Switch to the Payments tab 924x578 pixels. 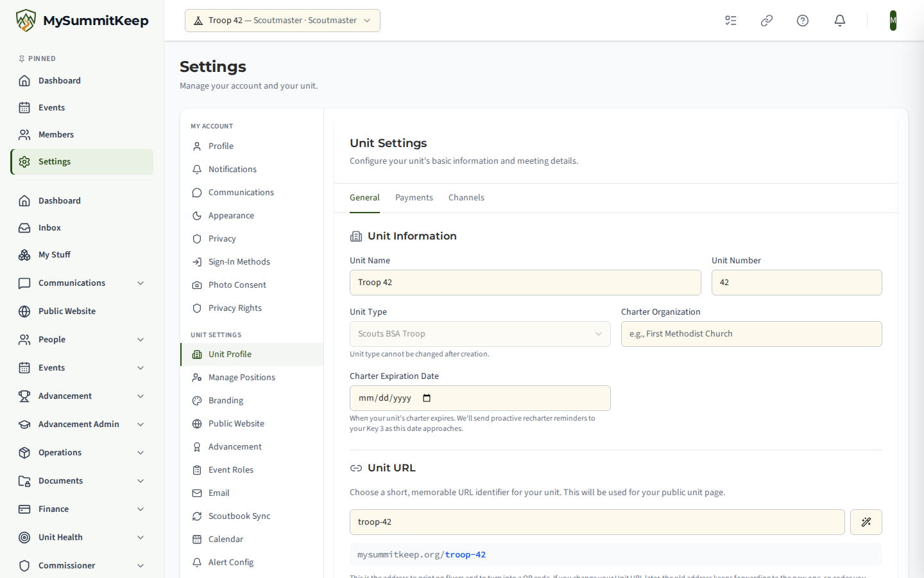(x=414, y=198)
